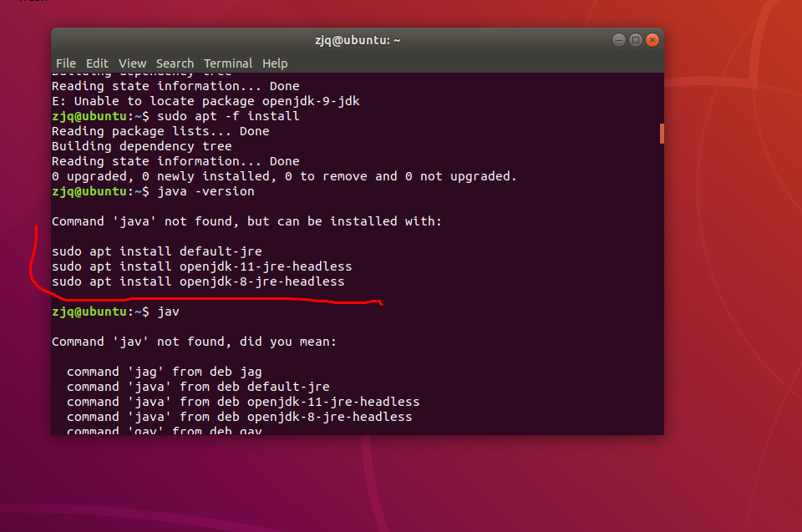The height and width of the screenshot is (532, 802).
Task: Open the Search menu
Action: click(175, 63)
